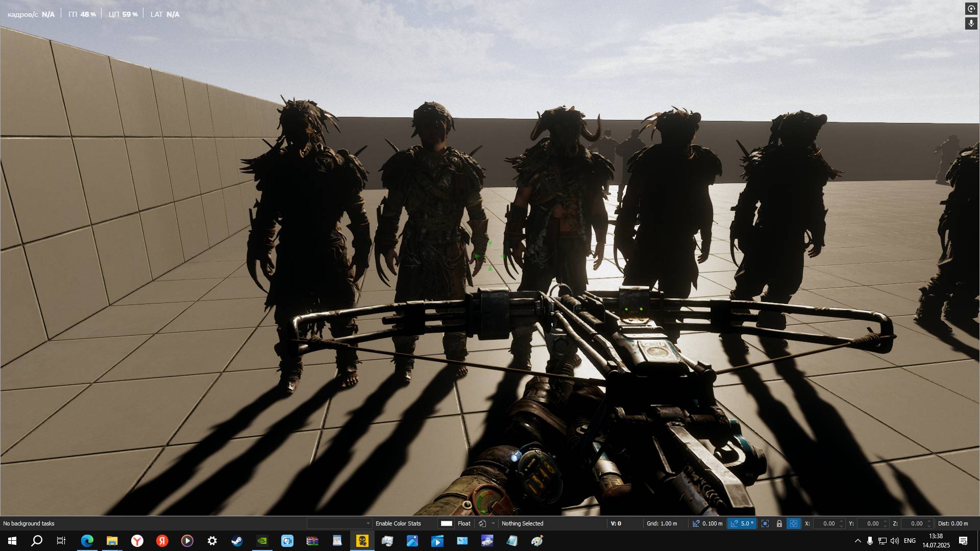Click the selection lock padlock icon
Image resolution: width=980 pixels, height=551 pixels.
coord(779,523)
